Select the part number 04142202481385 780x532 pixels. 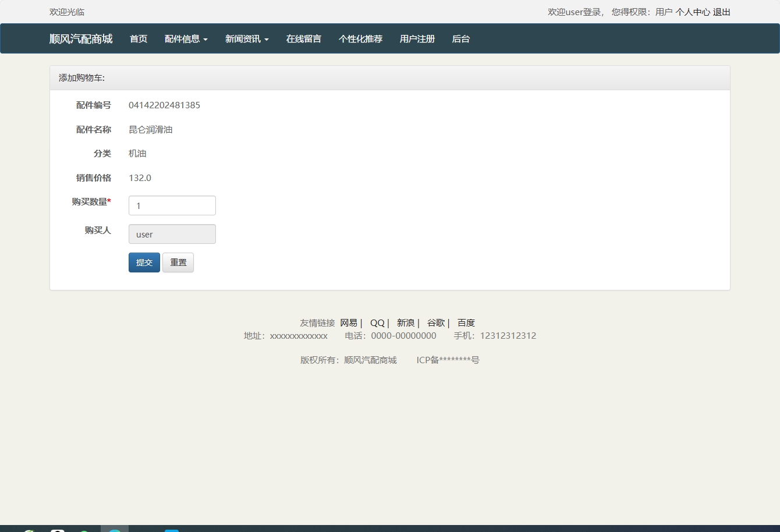coord(165,105)
